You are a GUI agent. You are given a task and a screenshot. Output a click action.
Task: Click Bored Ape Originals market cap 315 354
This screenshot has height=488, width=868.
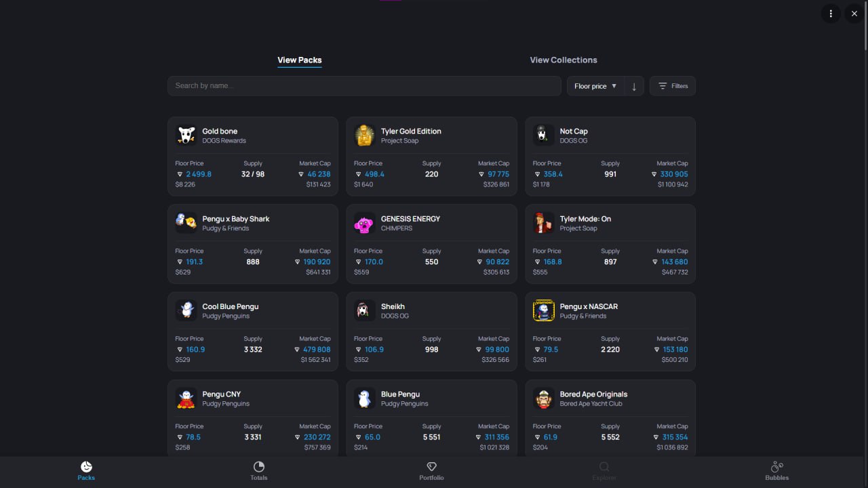pos(675,437)
